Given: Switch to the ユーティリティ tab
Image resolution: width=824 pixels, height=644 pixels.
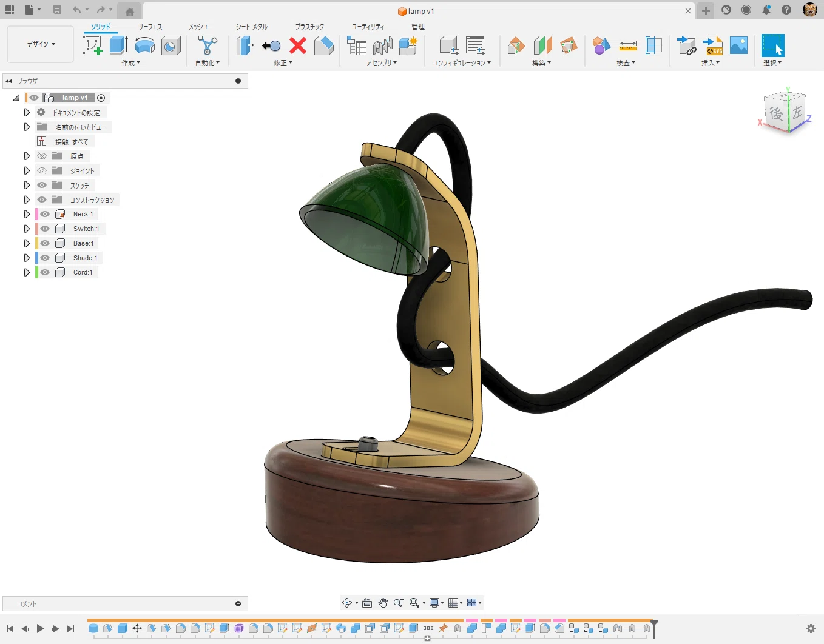Looking at the screenshot, I should pos(368,27).
